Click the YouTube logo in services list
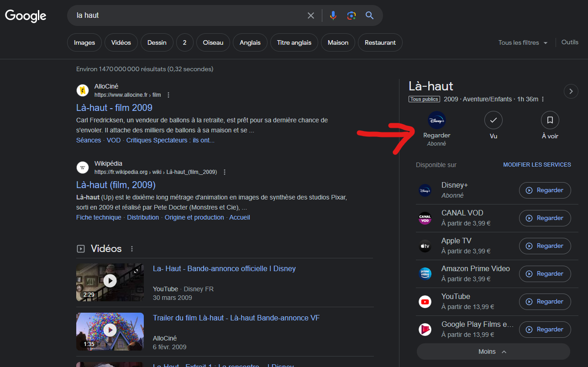588x367 pixels. point(425,302)
